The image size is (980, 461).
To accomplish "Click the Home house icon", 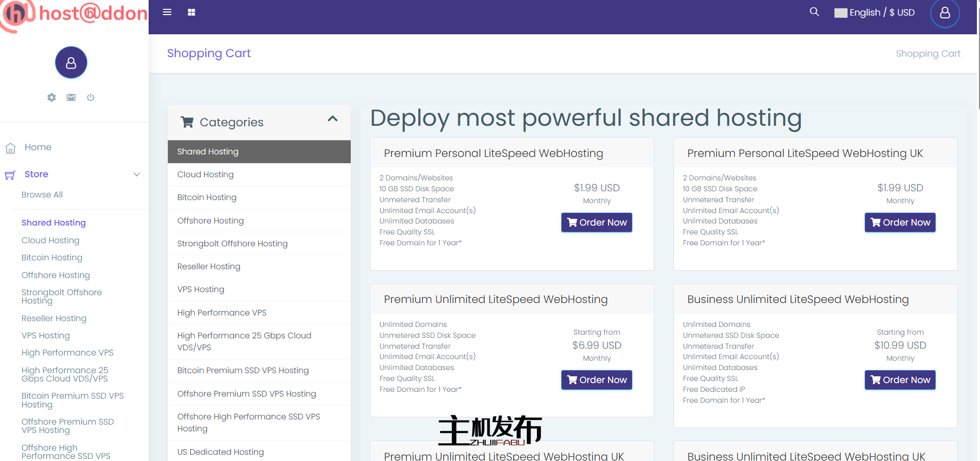I will (x=10, y=148).
